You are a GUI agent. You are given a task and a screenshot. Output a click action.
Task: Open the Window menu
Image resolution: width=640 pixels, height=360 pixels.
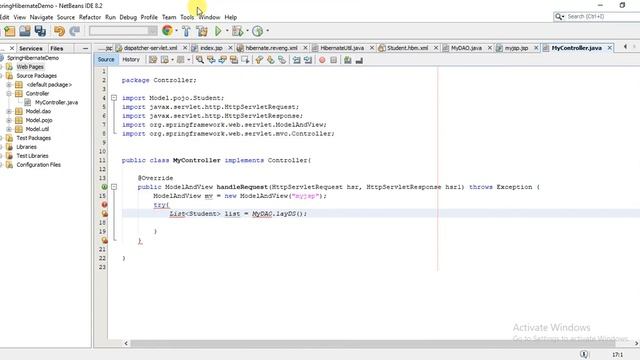click(209, 17)
